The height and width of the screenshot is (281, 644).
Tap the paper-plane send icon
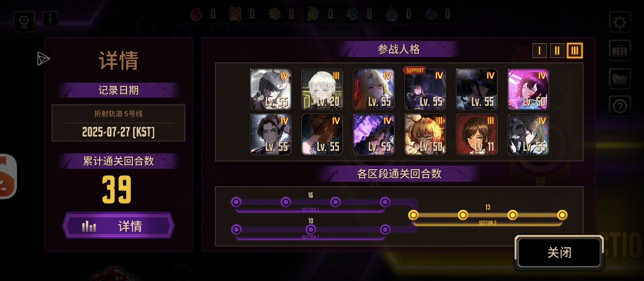tap(43, 59)
